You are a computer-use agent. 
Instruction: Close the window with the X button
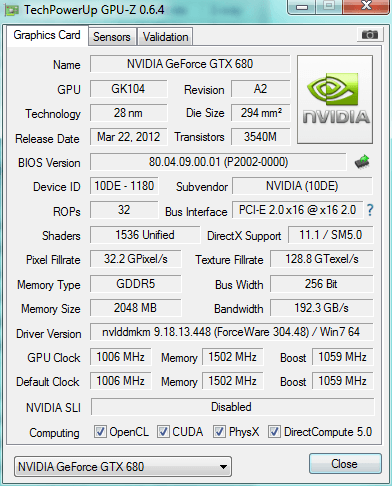pyautogui.click(x=366, y=6)
